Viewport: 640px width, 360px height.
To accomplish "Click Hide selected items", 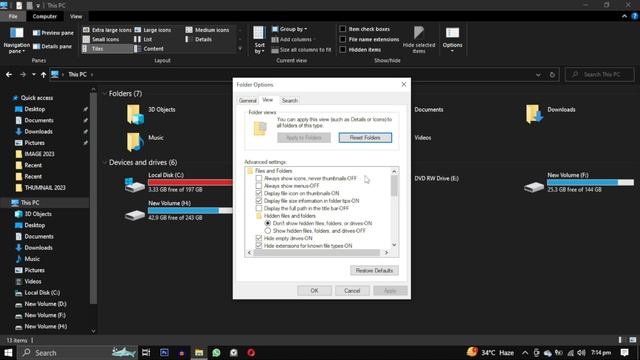I will pyautogui.click(x=419, y=40).
